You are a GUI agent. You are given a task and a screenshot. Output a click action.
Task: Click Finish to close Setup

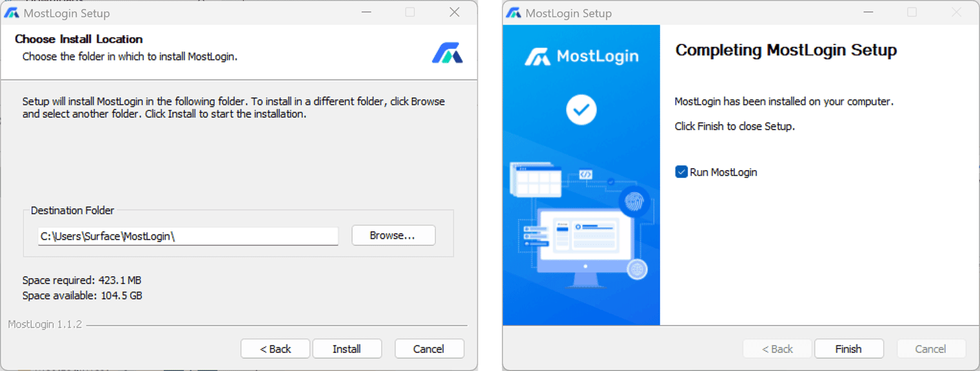[848, 348]
